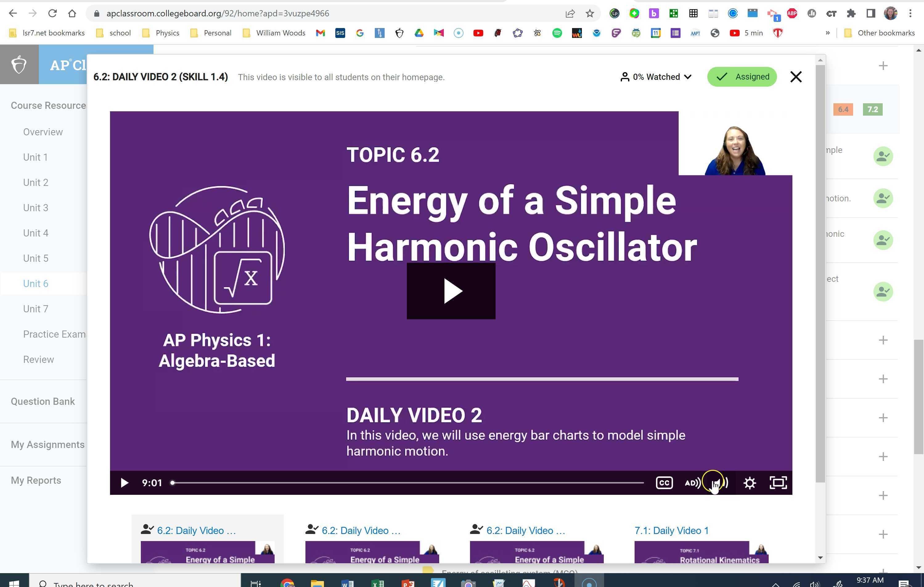
Task: Open the 'Physics' bookmarks folder
Action: (160, 33)
